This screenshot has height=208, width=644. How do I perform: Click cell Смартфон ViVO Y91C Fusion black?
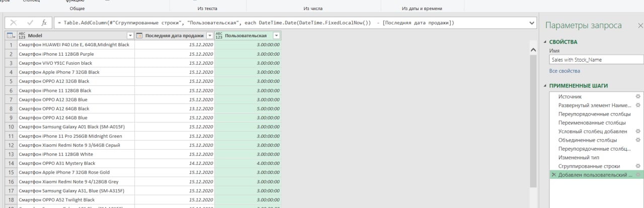(76, 63)
